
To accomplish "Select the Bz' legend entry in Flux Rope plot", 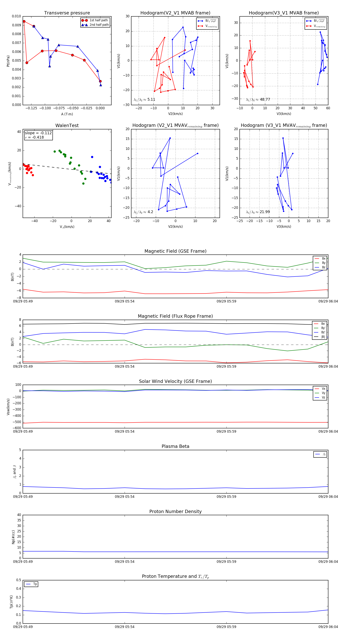I will [x=320, y=332].
